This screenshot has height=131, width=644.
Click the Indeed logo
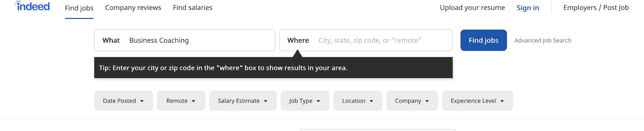33,6
